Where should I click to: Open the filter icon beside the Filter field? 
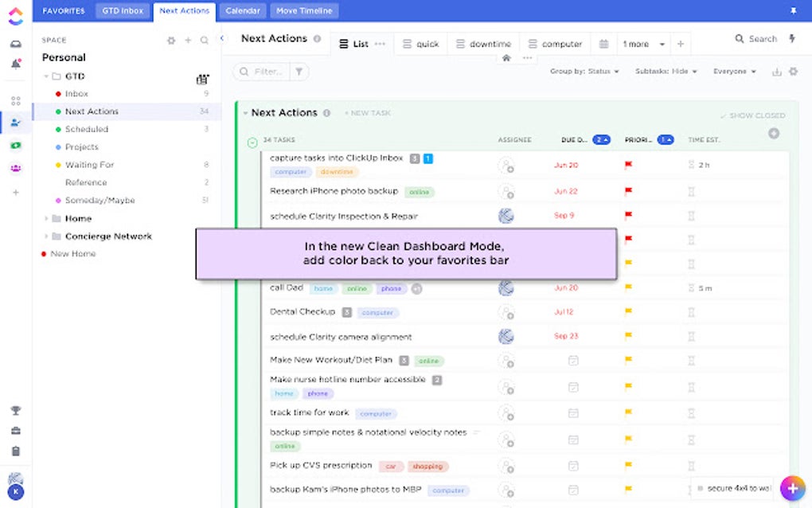tap(299, 72)
